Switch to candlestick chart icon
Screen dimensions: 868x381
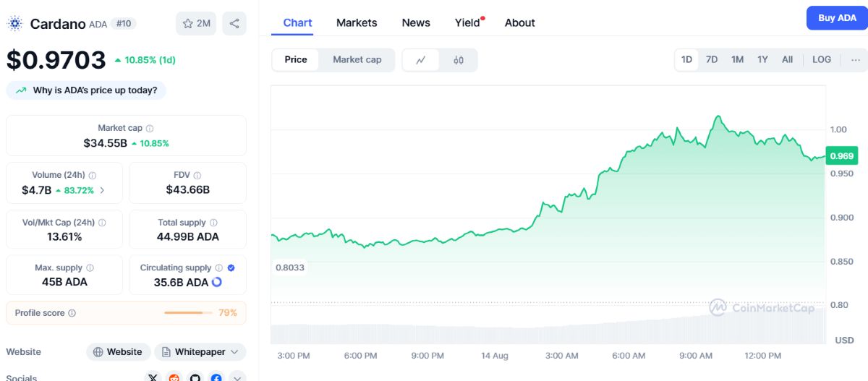tap(459, 60)
